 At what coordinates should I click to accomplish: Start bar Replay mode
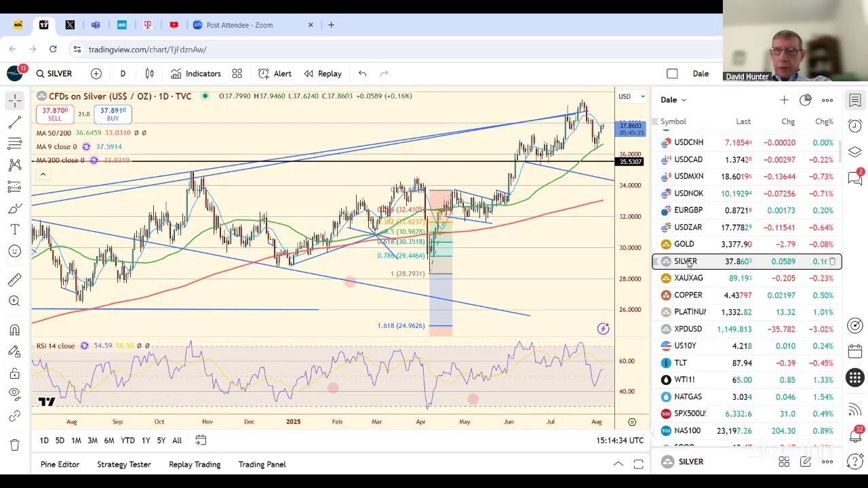click(x=323, y=73)
